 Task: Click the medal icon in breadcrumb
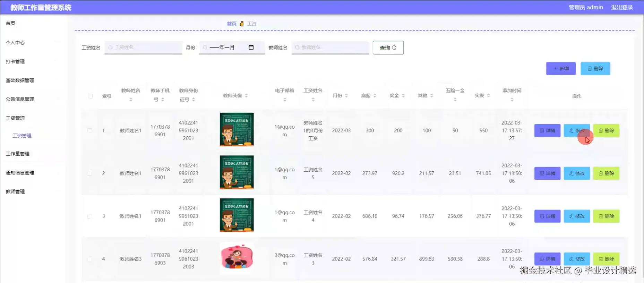[x=242, y=24]
